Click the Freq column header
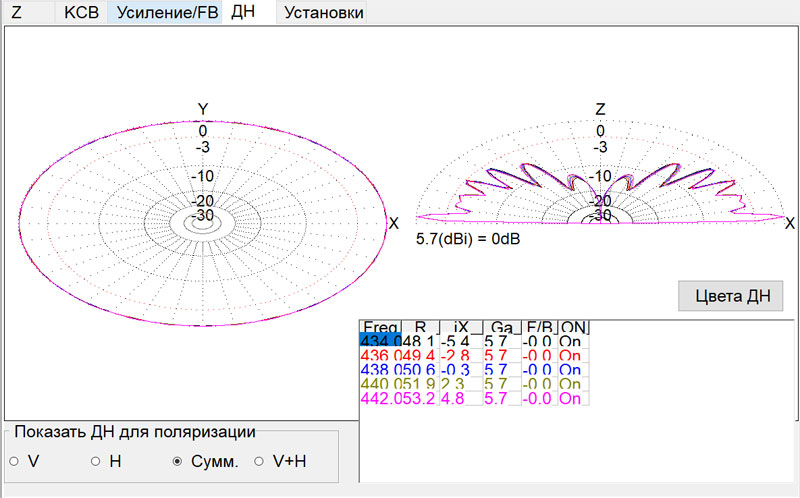 [x=380, y=327]
